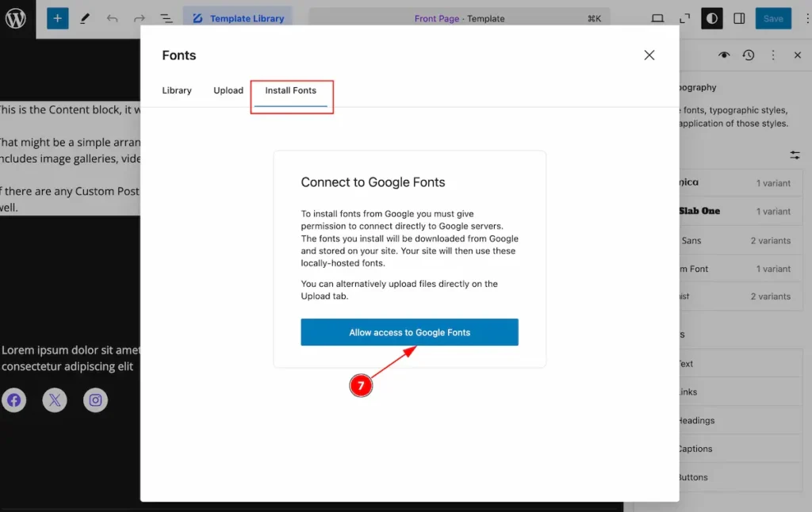Open the block inserter plus button
Screen dimensions: 812x512
pyautogui.click(x=57, y=19)
